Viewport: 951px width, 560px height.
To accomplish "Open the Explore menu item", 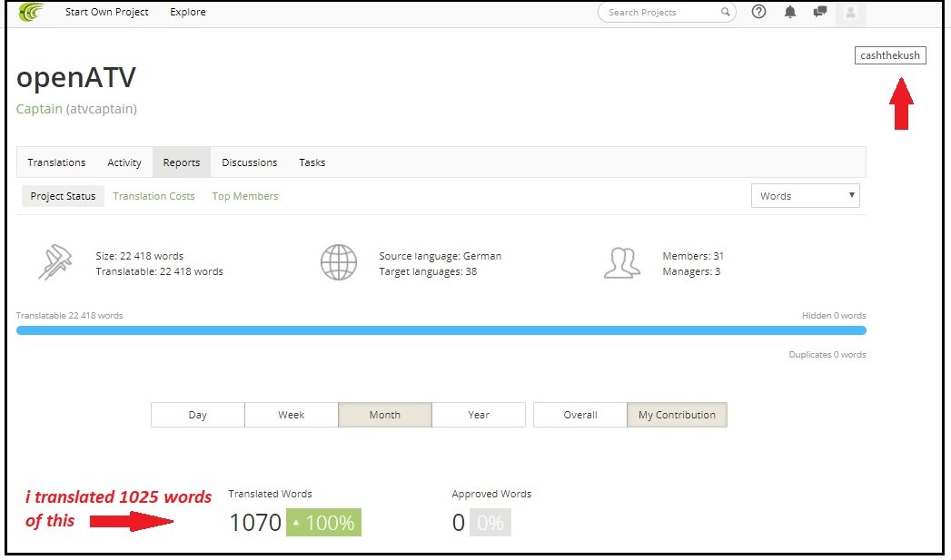I will (188, 12).
